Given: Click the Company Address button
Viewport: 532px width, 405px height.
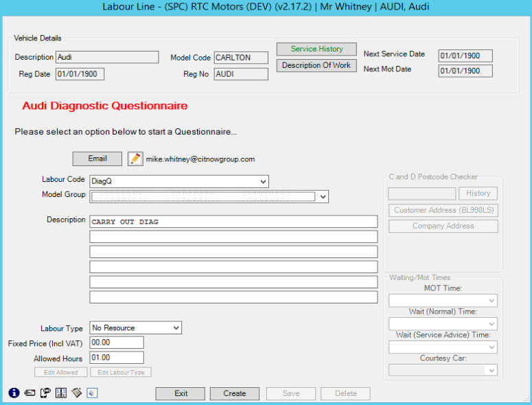Looking at the screenshot, I should tap(443, 226).
